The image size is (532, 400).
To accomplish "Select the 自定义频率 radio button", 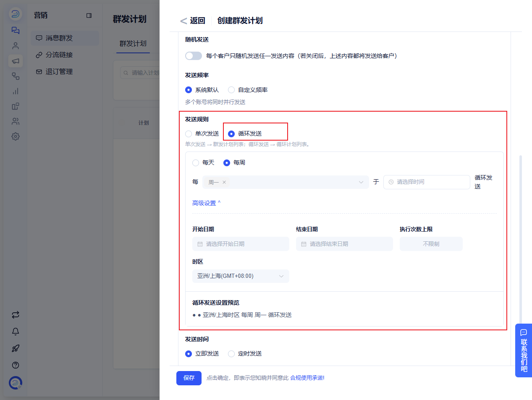I will [231, 90].
